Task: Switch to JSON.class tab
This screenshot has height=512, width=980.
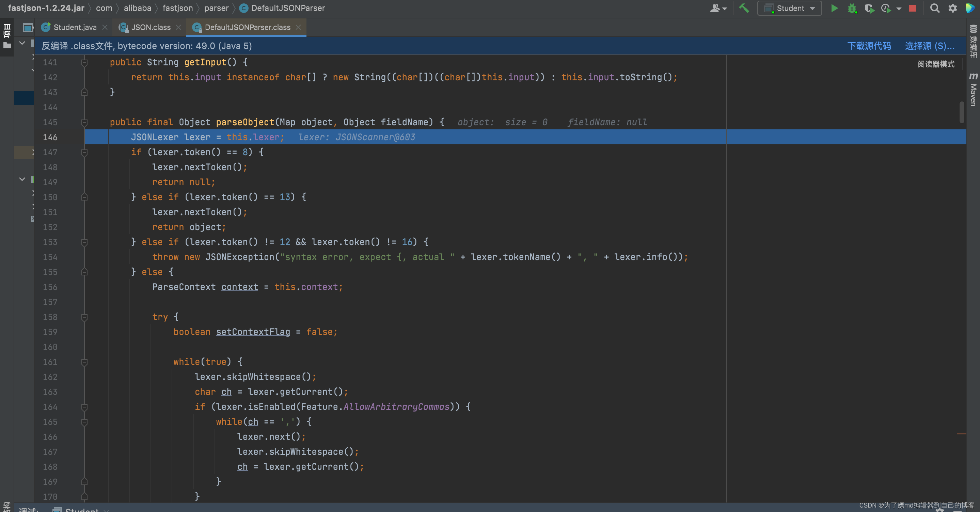Action: (151, 27)
